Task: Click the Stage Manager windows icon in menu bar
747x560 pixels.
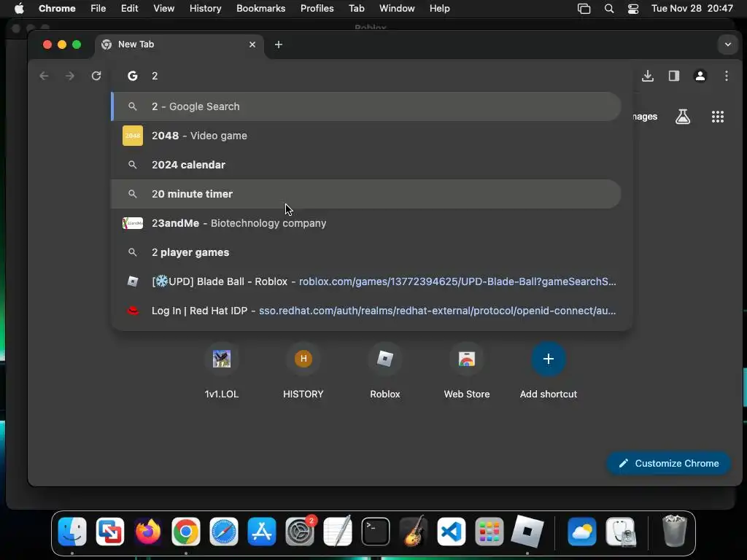Action: [x=584, y=9]
